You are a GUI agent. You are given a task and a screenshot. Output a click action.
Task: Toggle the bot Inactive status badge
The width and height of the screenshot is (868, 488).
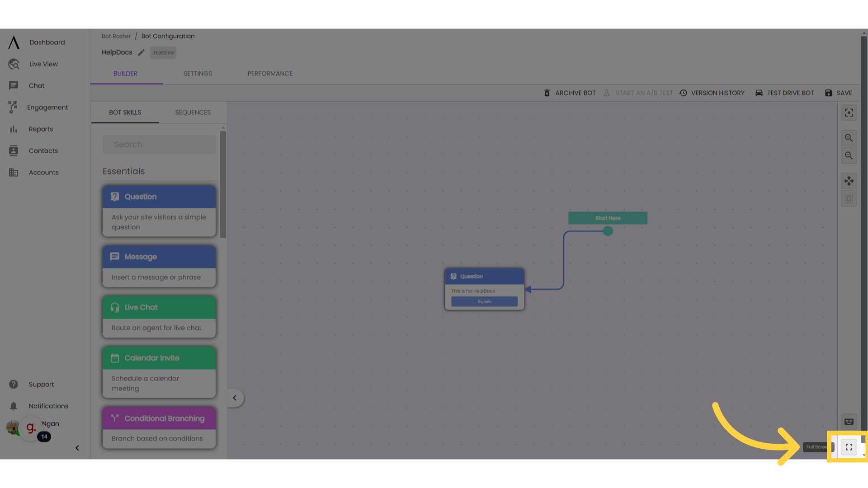pos(163,52)
